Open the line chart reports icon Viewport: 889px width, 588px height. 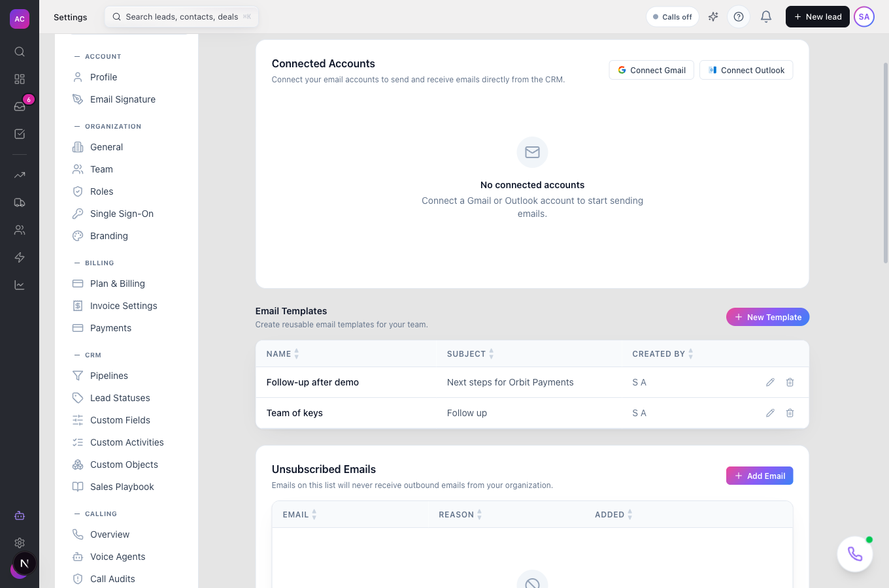(20, 285)
